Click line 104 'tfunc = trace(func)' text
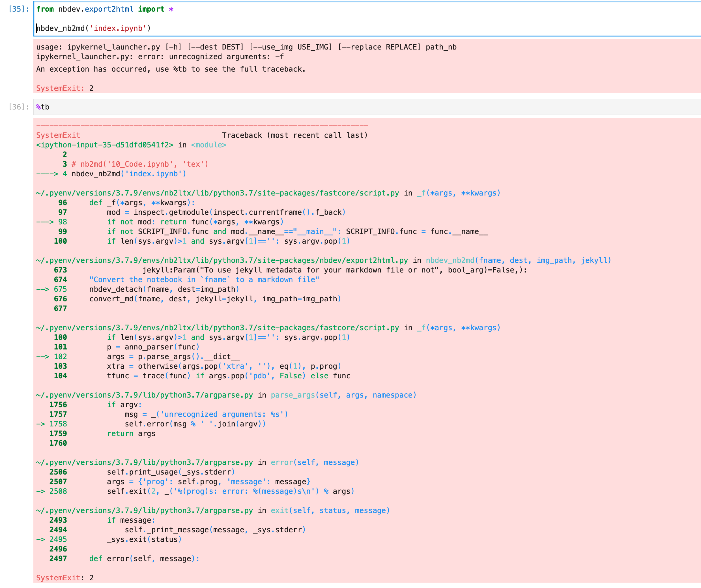Image resolution: width=701 pixels, height=588 pixels. (229, 376)
